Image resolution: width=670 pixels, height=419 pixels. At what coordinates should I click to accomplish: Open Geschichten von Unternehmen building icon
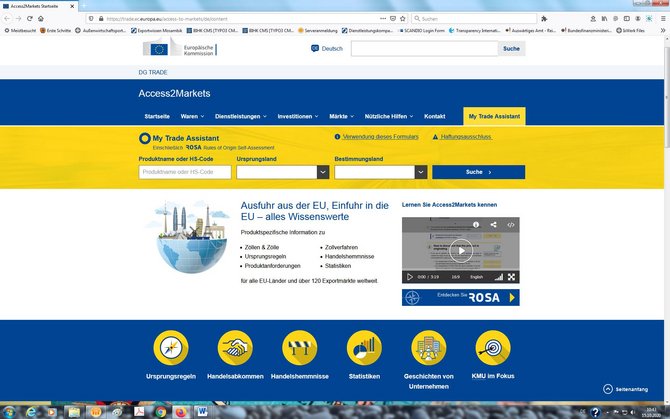pos(428,348)
